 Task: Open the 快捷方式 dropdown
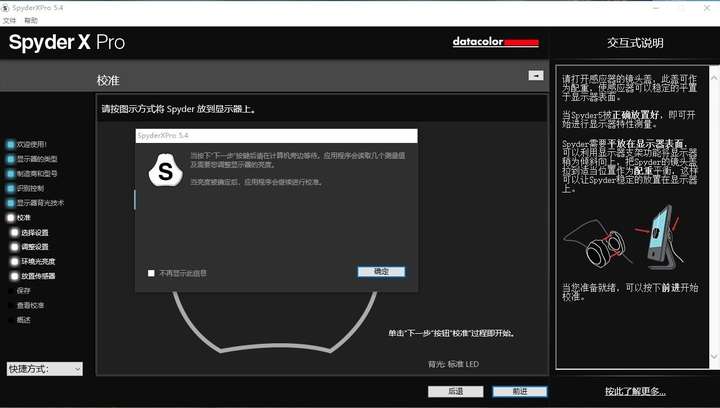[x=45, y=369]
